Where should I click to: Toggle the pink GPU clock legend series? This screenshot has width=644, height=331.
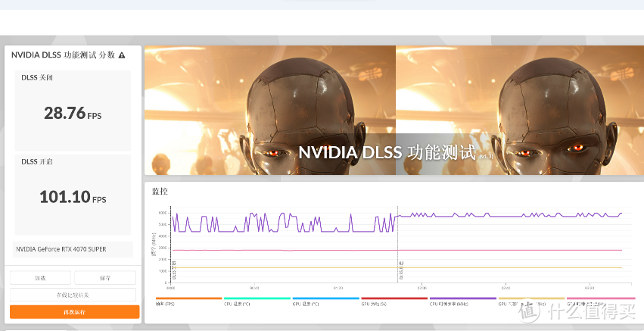tap(600, 301)
